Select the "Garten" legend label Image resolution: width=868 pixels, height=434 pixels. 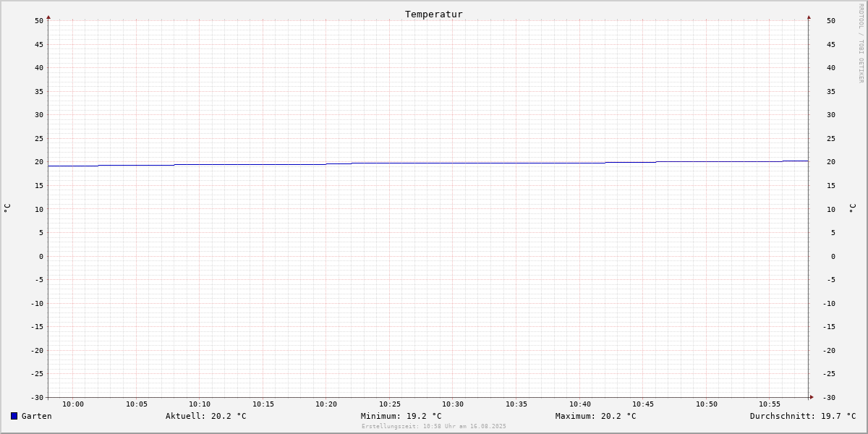[37, 416]
